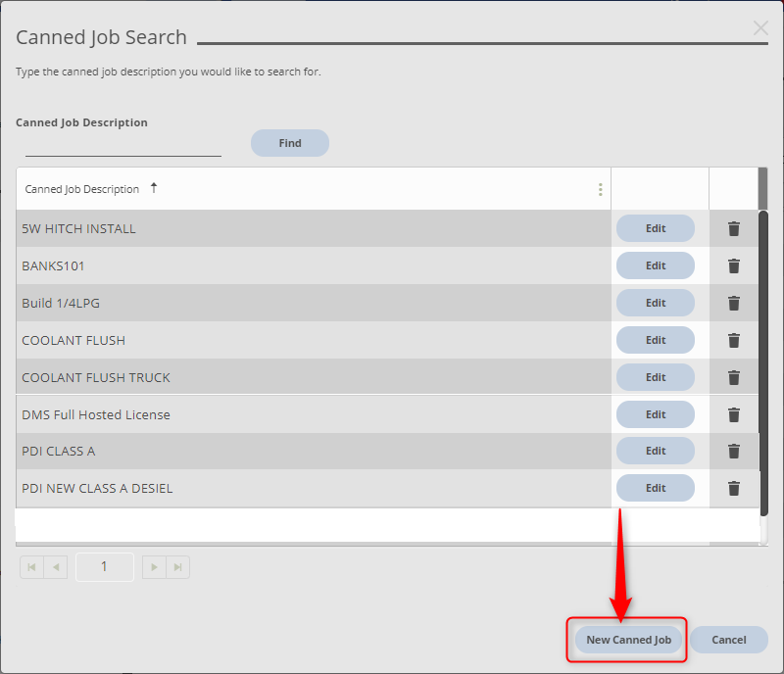784x674 pixels.
Task: Create a New Canned Job
Action: click(x=626, y=639)
